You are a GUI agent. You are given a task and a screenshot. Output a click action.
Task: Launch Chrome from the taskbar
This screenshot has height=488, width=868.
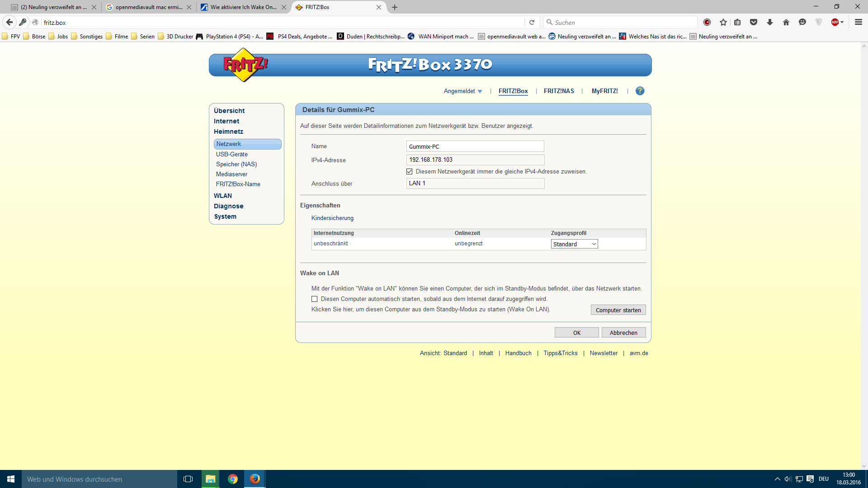point(233,479)
